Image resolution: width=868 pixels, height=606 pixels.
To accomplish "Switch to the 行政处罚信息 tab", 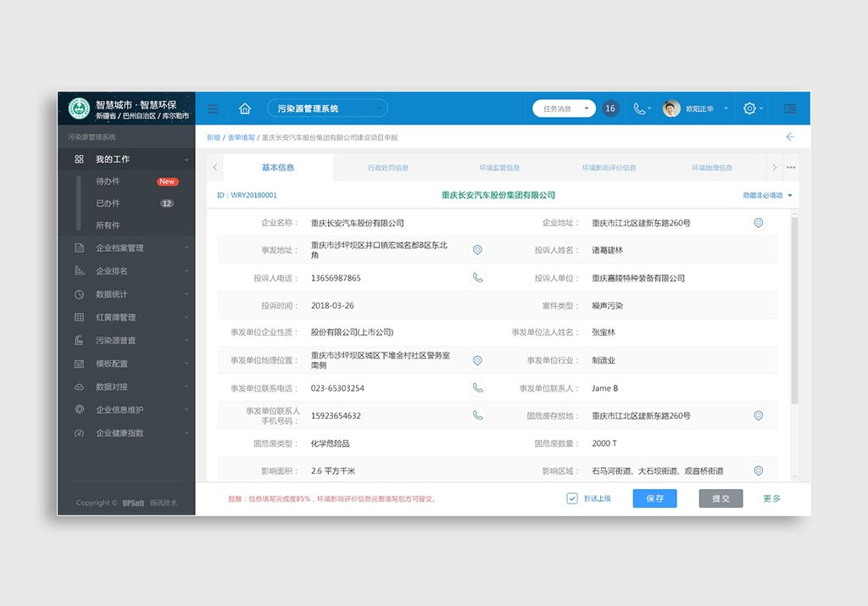I will click(x=388, y=167).
